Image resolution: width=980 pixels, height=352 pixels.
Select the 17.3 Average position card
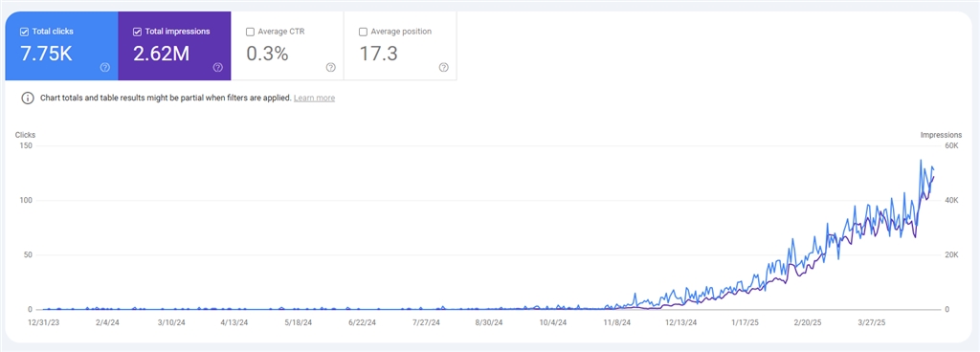coord(400,46)
